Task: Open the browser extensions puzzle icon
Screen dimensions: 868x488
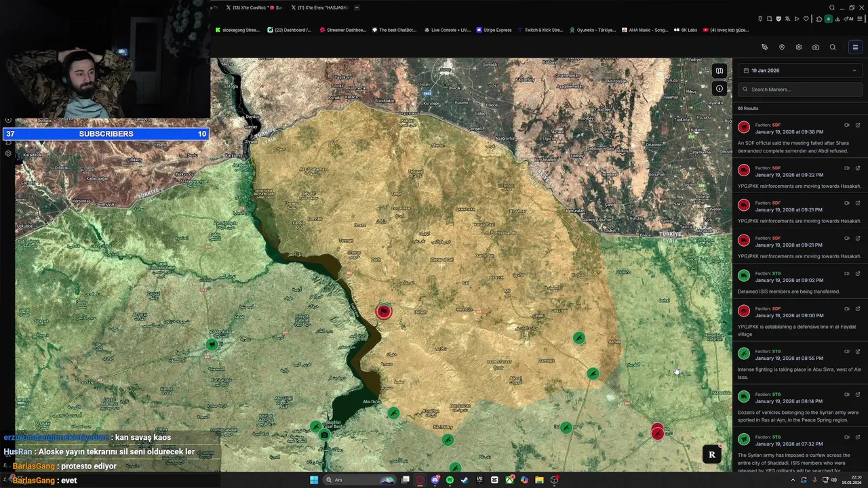Action: (819, 19)
